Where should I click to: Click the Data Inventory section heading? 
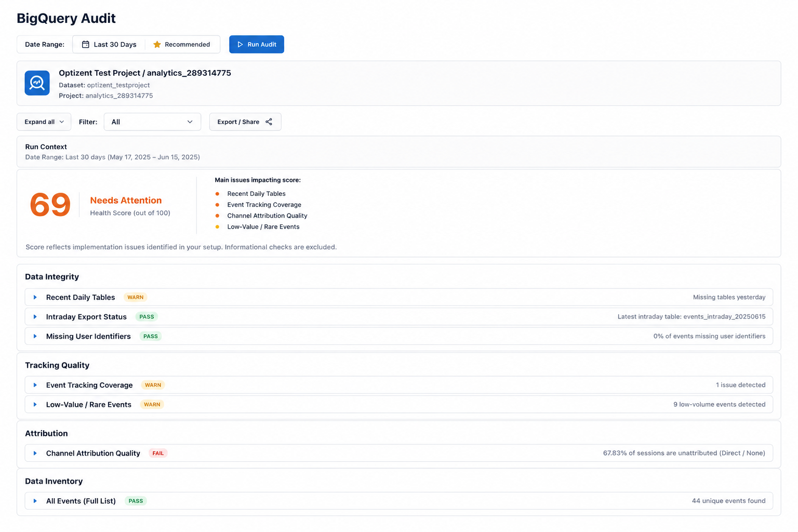click(x=54, y=481)
